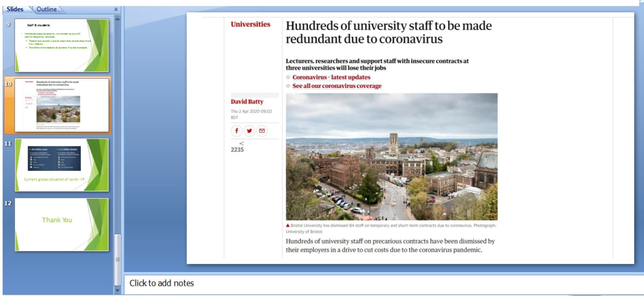Select slide 9 thumbnail 'Staff & students'
The image size is (644, 296).
[62, 45]
